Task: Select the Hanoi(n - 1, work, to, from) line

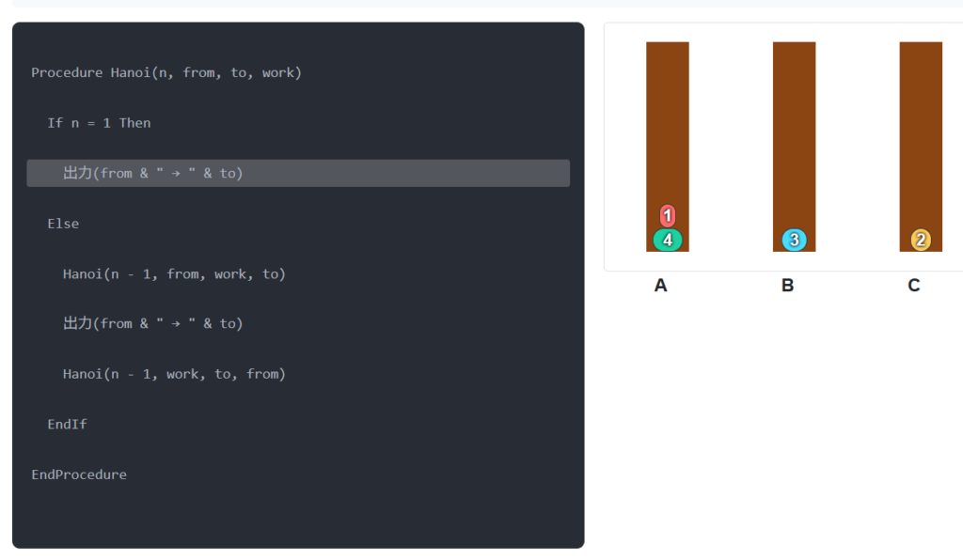Action: pyautogui.click(x=174, y=374)
